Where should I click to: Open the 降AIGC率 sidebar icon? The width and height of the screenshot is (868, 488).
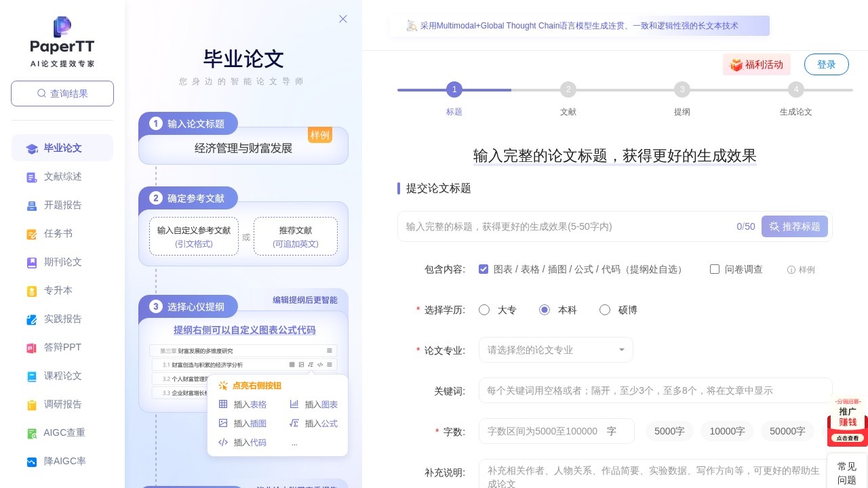[32, 462]
